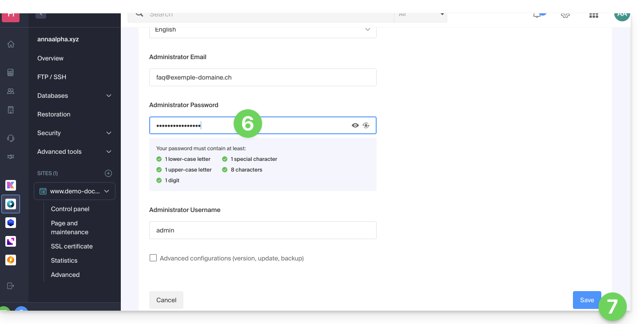Open the English language dropdown

[262, 30]
